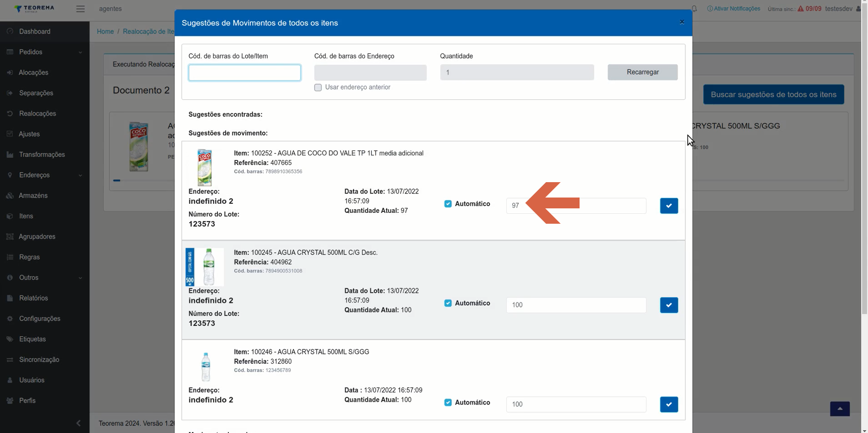868x433 pixels.
Task: Click the Dashboard sidebar icon
Action: click(x=10, y=31)
